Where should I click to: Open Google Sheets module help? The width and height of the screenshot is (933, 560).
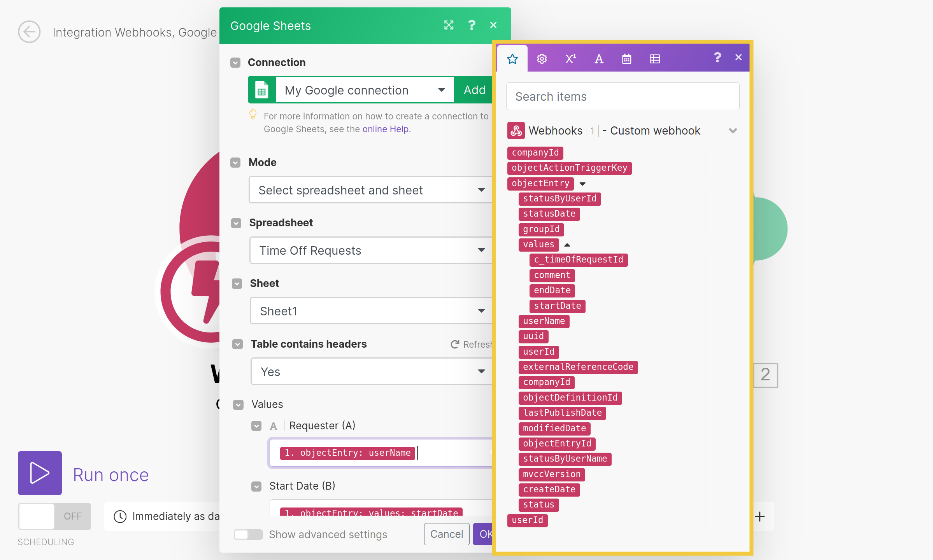(x=472, y=25)
